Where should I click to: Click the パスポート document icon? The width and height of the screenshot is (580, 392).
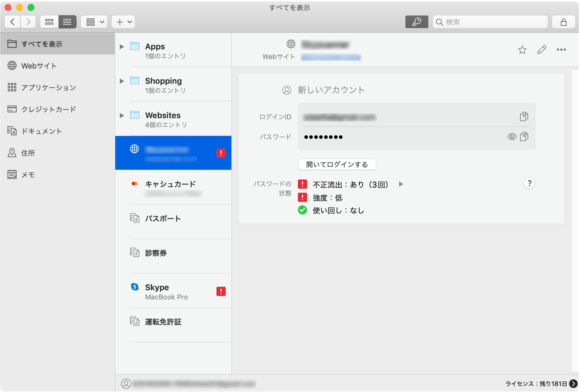click(x=135, y=218)
